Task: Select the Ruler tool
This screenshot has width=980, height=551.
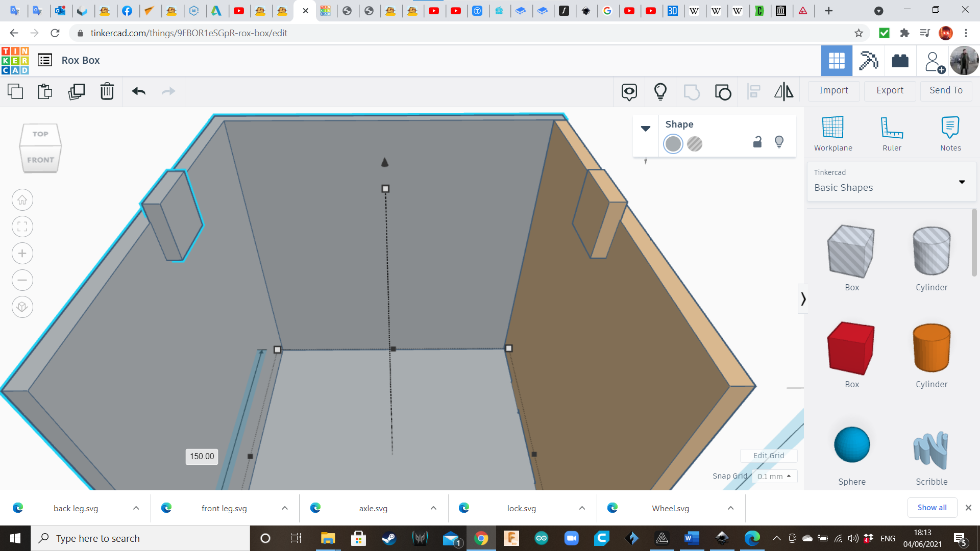Action: click(x=892, y=133)
